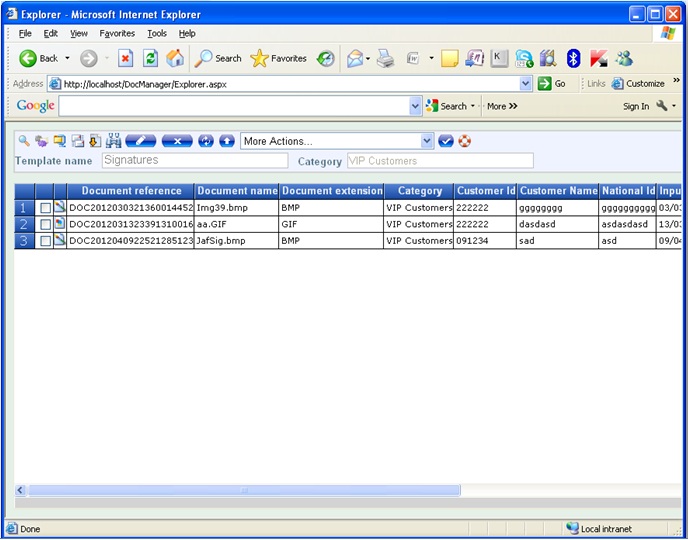The image size is (688, 540).
Task: Expand the address bar URL dropdown
Action: 526,84
